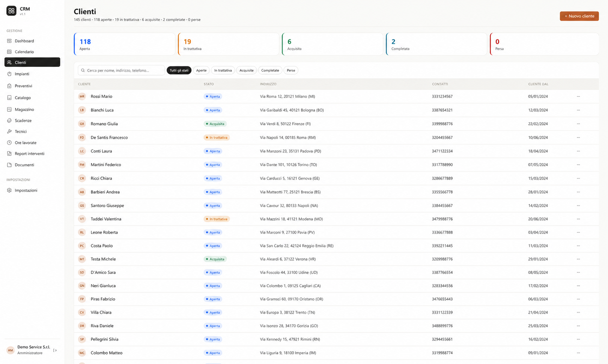Click the Scadenze sidebar icon
Screen dimensions: 608x364
pos(9,120)
